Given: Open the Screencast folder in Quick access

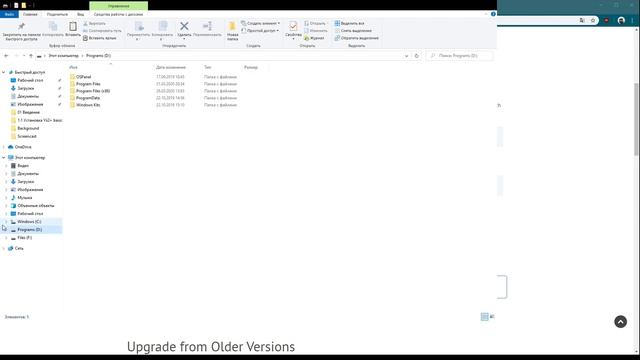Looking at the screenshot, I should click(x=27, y=136).
